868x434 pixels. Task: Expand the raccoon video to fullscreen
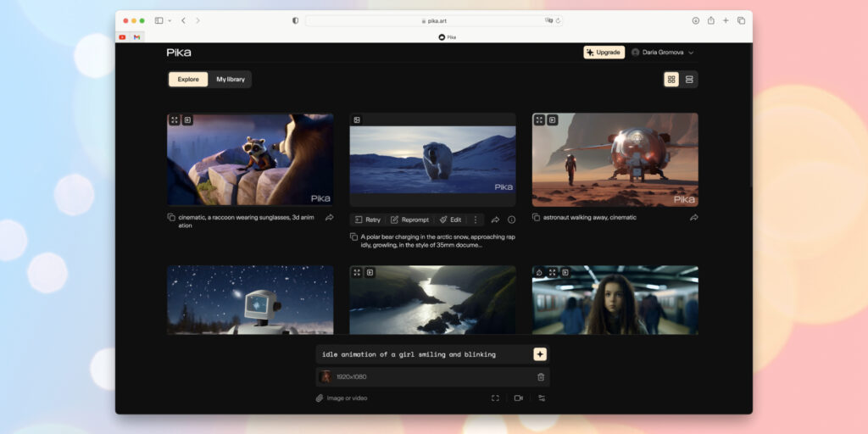[x=175, y=120]
